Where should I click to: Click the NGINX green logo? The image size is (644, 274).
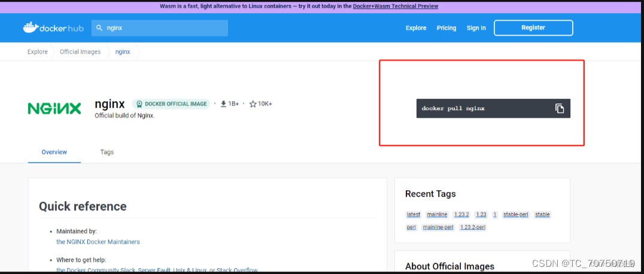coord(54,108)
